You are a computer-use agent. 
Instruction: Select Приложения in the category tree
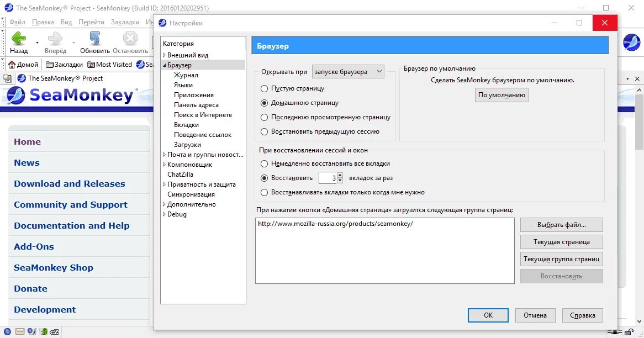coord(193,95)
